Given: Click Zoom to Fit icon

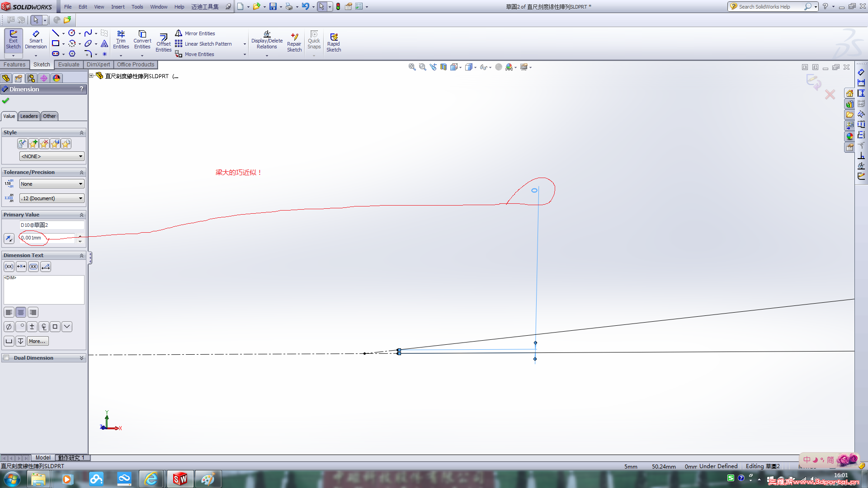Looking at the screenshot, I should coord(412,67).
